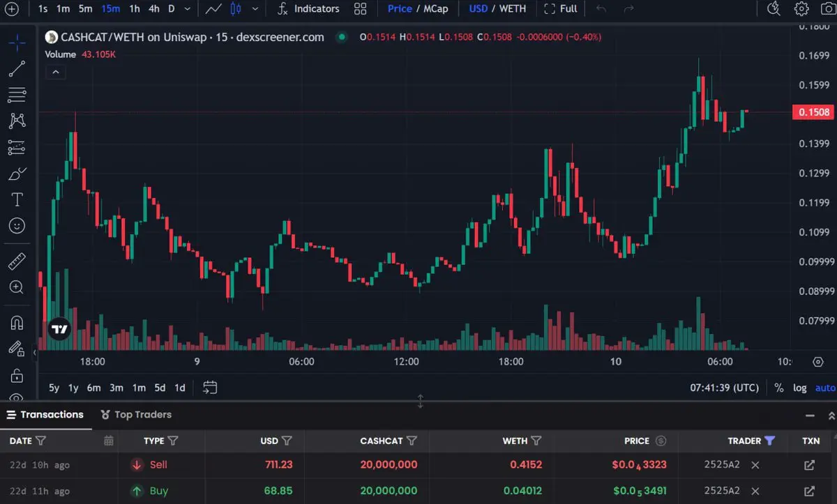Image resolution: width=837 pixels, height=504 pixels.
Task: Toggle magnet mode for drawings
Action: point(17,323)
